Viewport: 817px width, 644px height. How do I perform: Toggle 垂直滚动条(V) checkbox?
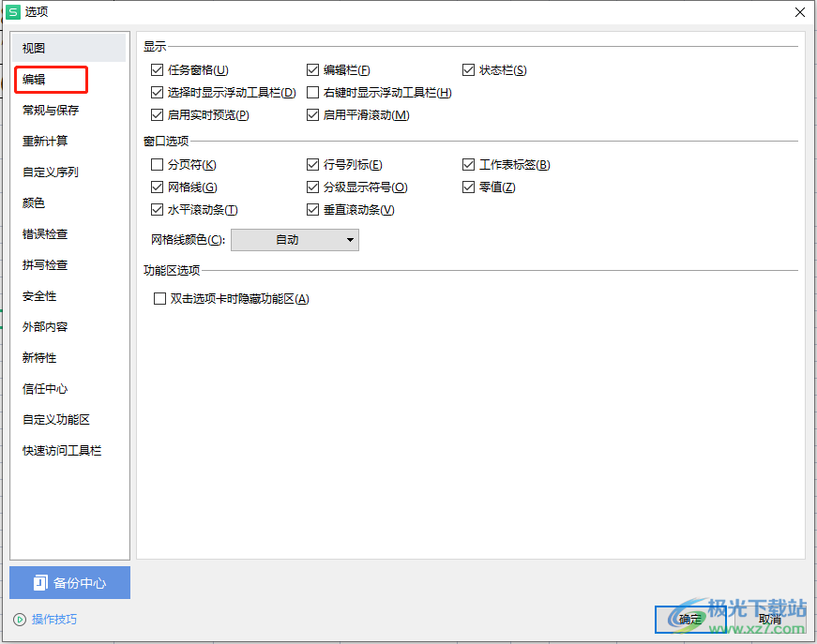tap(312, 210)
